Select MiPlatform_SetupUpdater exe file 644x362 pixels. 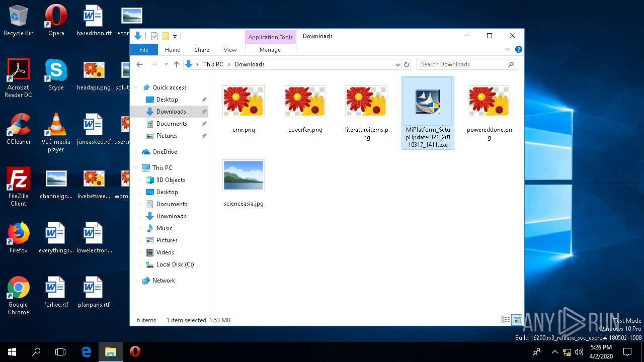[428, 113]
